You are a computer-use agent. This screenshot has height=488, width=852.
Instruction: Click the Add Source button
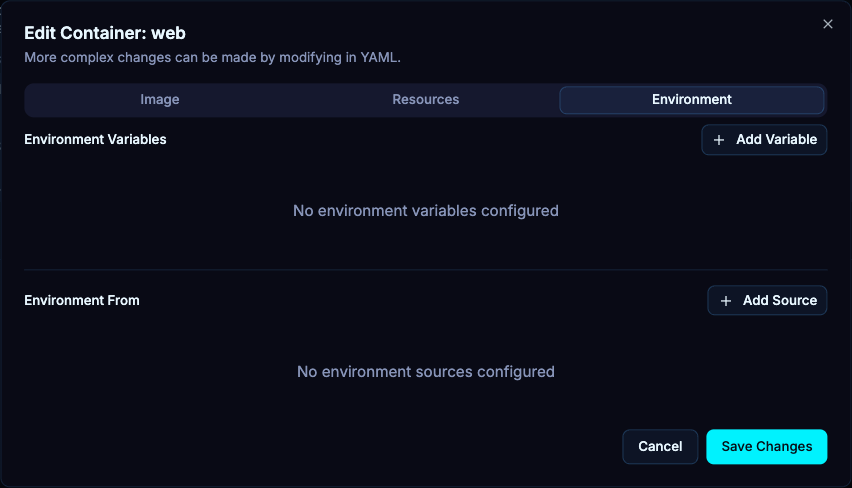point(767,300)
